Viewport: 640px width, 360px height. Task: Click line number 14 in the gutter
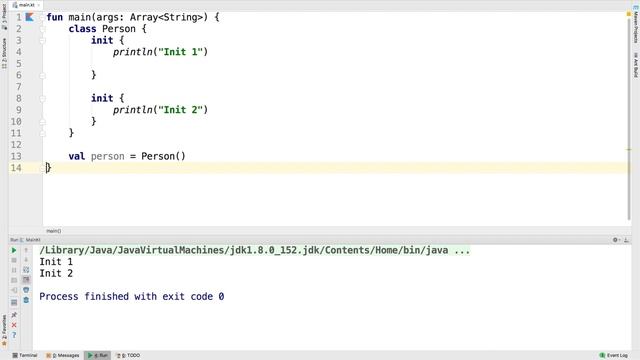(x=16, y=168)
